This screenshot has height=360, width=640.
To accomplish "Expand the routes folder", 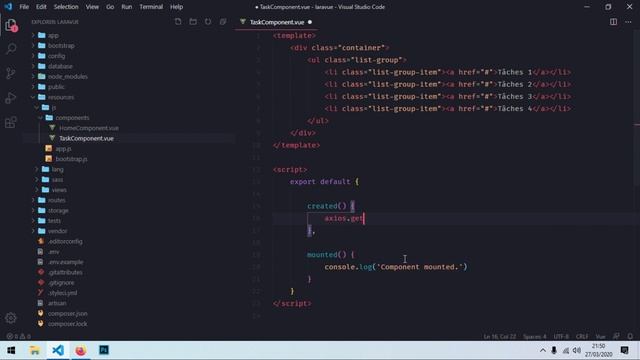I will (57, 200).
